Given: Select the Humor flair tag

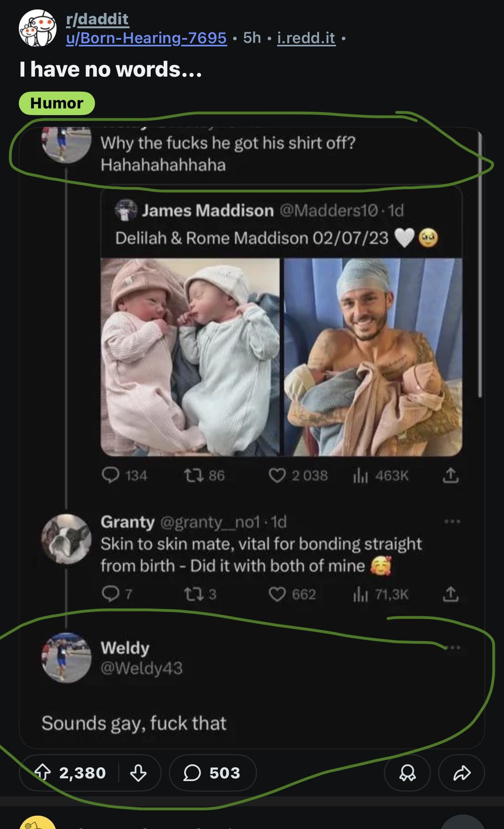Looking at the screenshot, I should (x=57, y=103).
